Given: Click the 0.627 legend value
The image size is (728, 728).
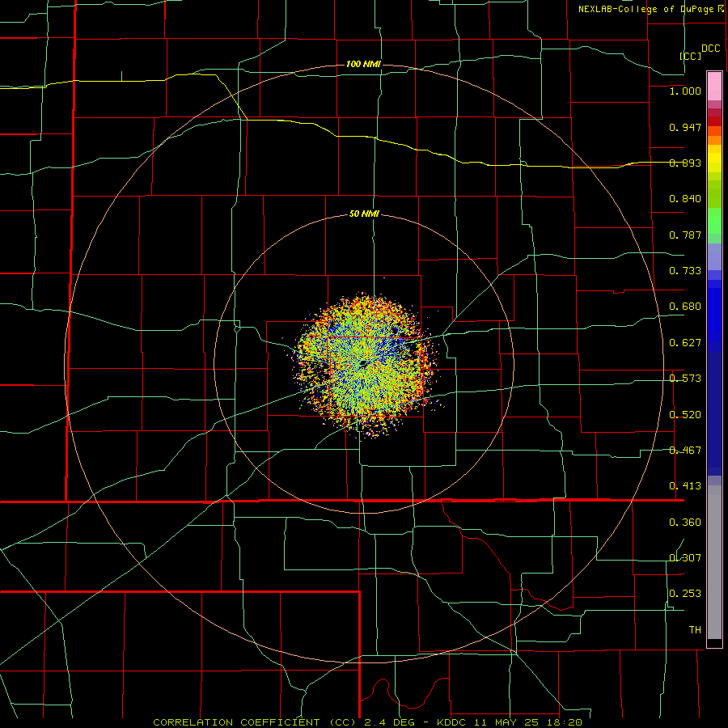Looking at the screenshot, I should point(685,343).
